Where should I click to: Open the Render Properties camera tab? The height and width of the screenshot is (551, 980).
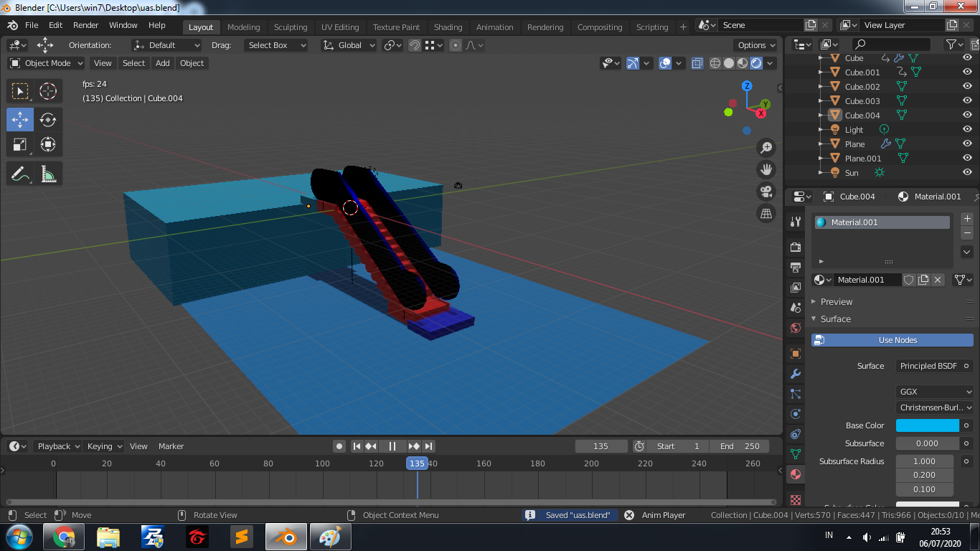coord(795,247)
